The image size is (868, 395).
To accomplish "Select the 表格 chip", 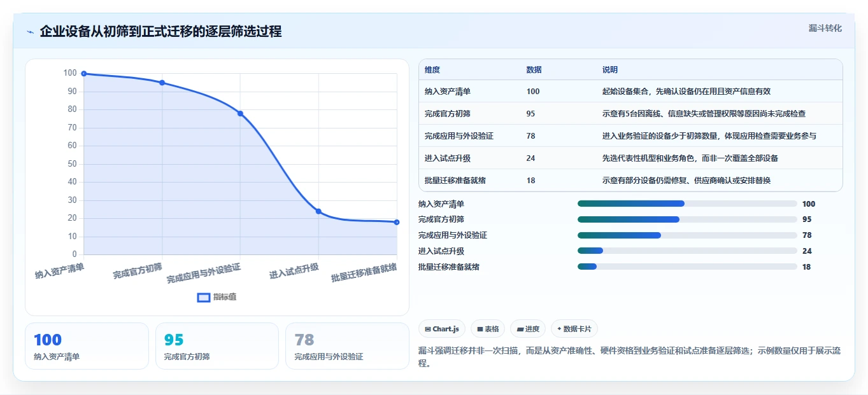I will click(x=488, y=329).
